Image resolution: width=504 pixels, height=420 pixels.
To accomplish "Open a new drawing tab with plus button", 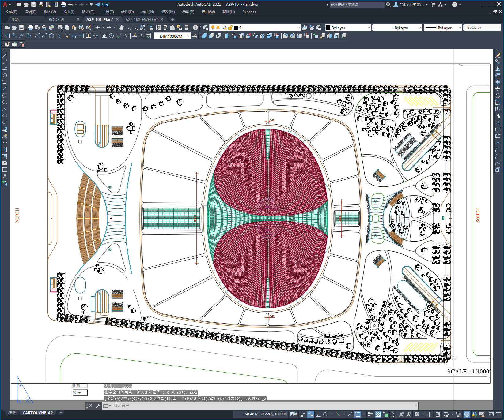I will [x=172, y=19].
